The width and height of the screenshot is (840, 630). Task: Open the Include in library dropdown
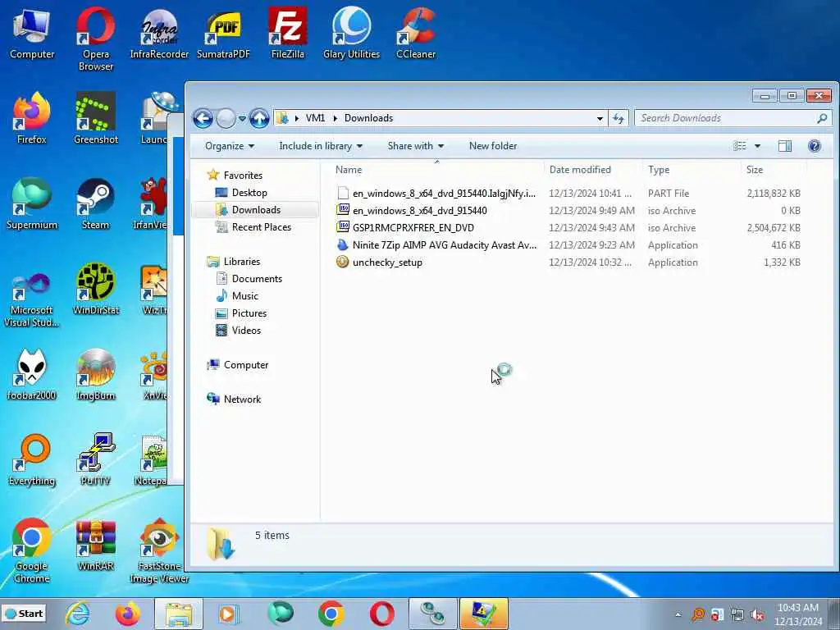321,146
